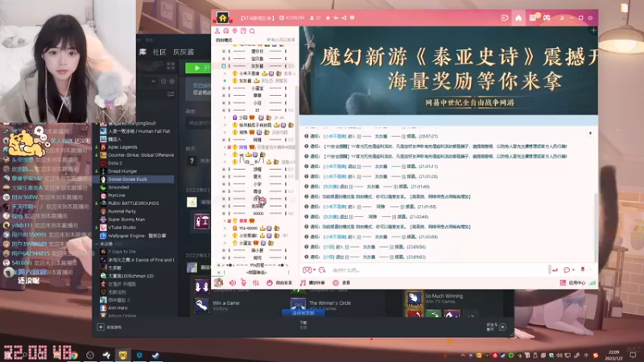Click the add game plus button in Steam
The width and height of the screenshot is (644, 362).
pyautogui.click(x=101, y=327)
